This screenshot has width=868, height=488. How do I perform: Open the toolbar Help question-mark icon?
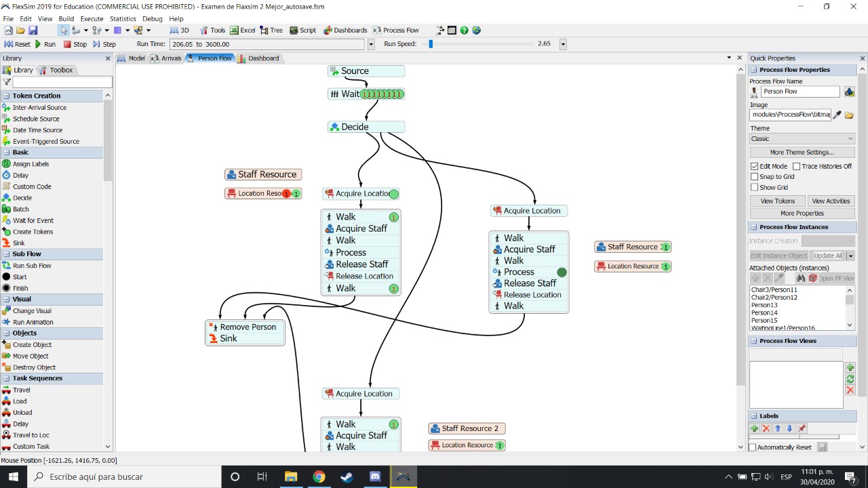click(465, 30)
